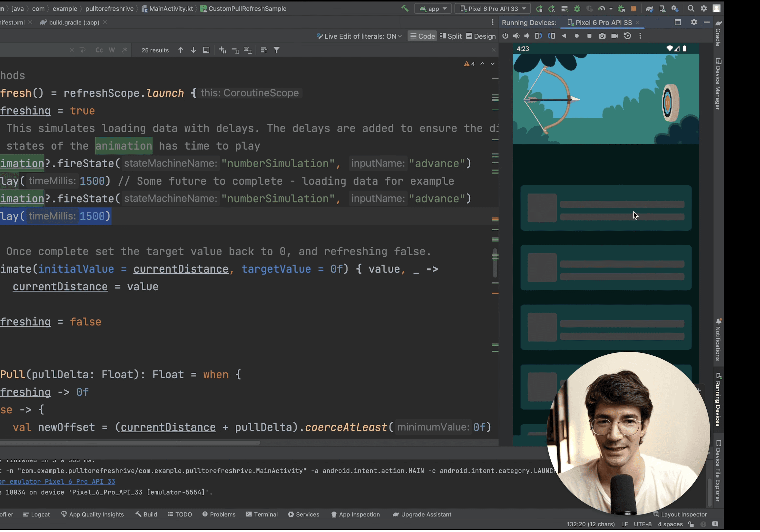Open the app run configuration dropdown

tap(433, 9)
